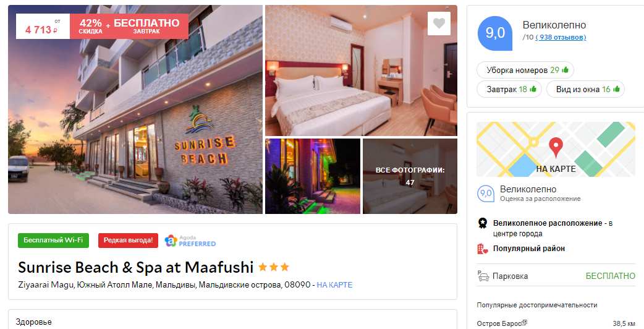Image resolution: width=644 pixels, height=329 pixels.
Task: View the neon-lit night entrance photo
Action: (313, 176)
